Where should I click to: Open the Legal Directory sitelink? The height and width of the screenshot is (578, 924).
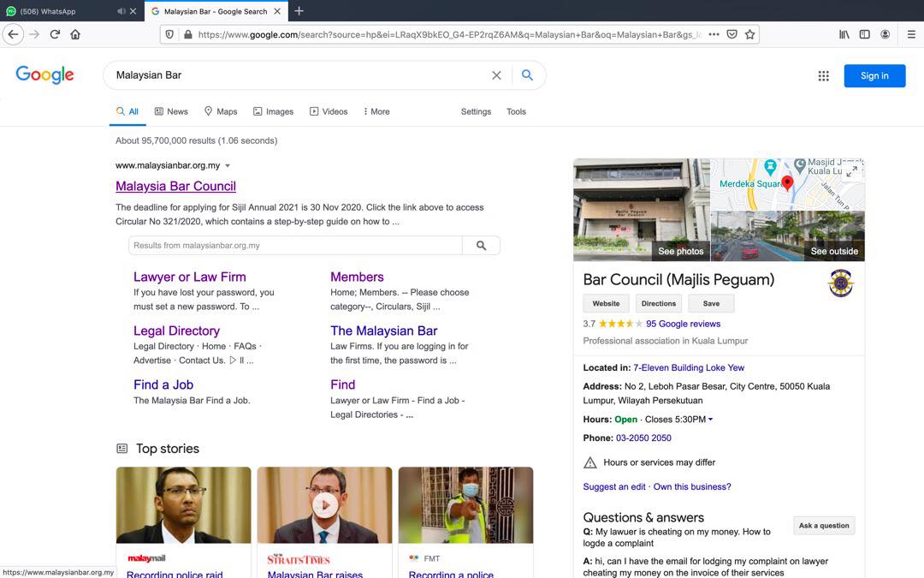click(x=176, y=331)
